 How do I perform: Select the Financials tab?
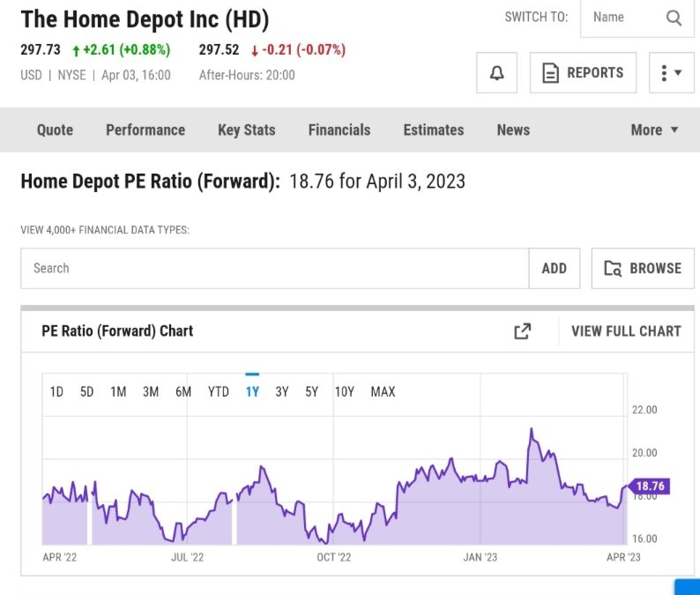(x=339, y=130)
